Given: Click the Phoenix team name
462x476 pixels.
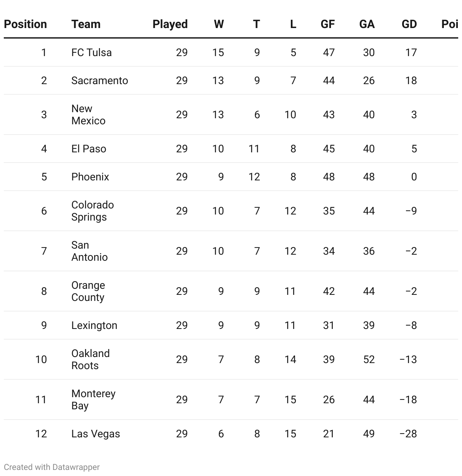Looking at the screenshot, I should [90, 177].
